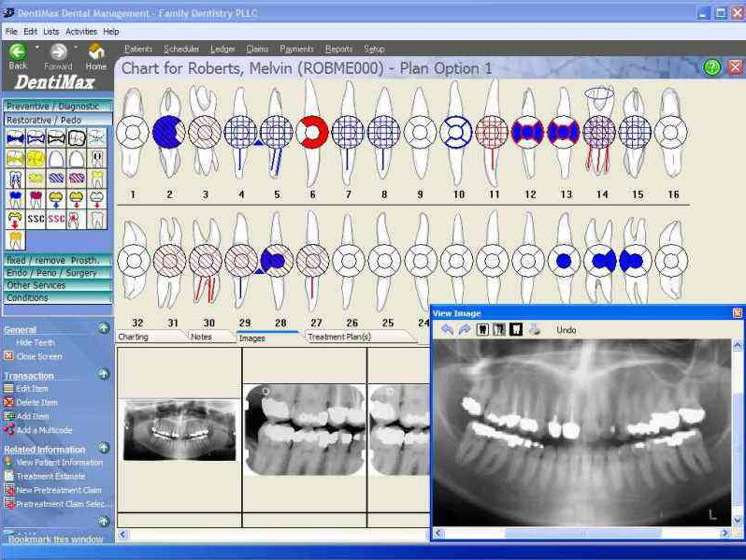
Task: Click the redo arrow in View Image toolbar
Action: pos(465,329)
